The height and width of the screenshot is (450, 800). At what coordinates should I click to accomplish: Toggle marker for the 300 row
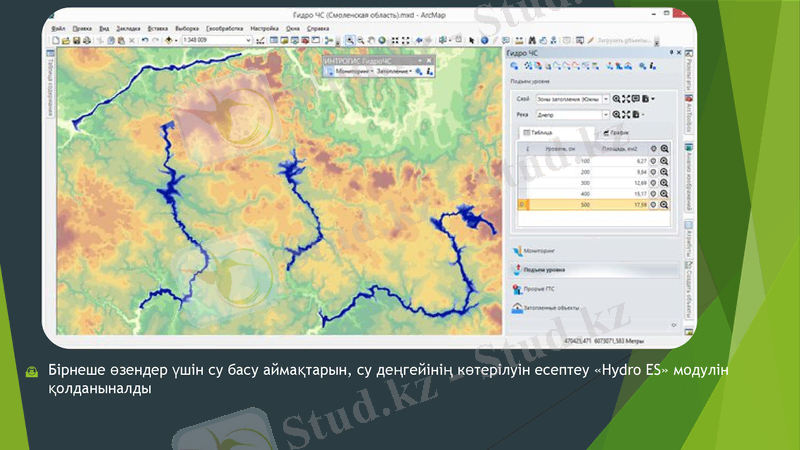pyautogui.click(x=653, y=183)
